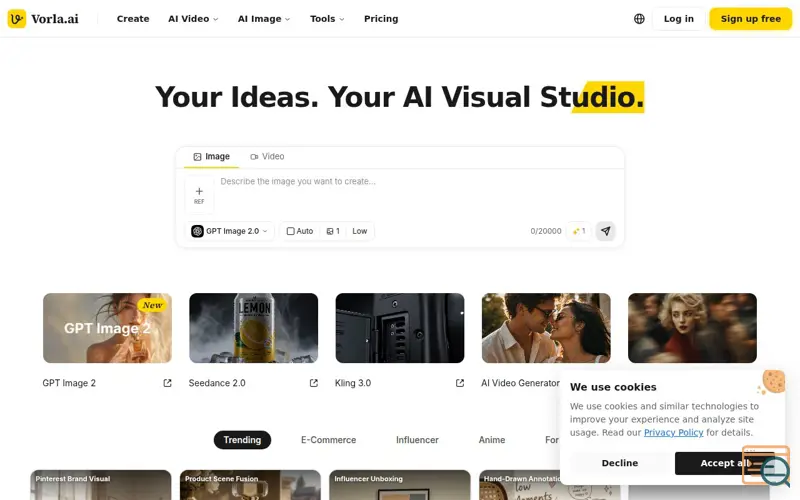Open the language globe icon
Image resolution: width=800 pixels, height=500 pixels.
(639, 19)
